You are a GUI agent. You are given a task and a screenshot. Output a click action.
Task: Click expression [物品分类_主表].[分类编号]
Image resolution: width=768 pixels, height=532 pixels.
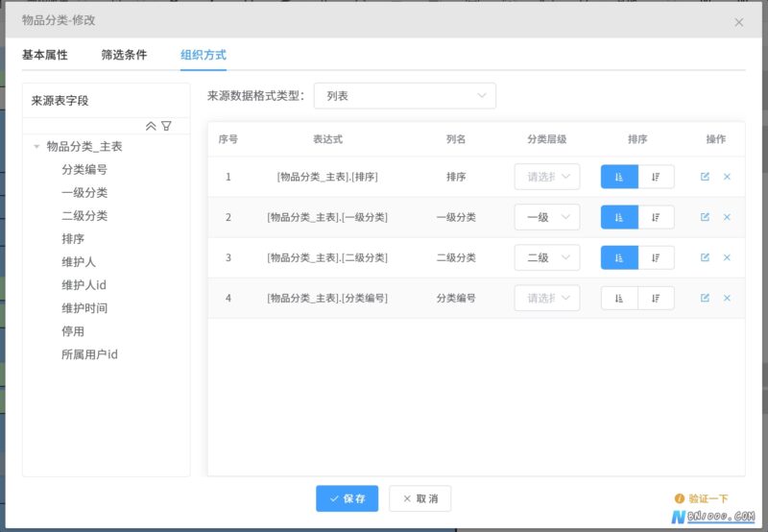coord(327,298)
